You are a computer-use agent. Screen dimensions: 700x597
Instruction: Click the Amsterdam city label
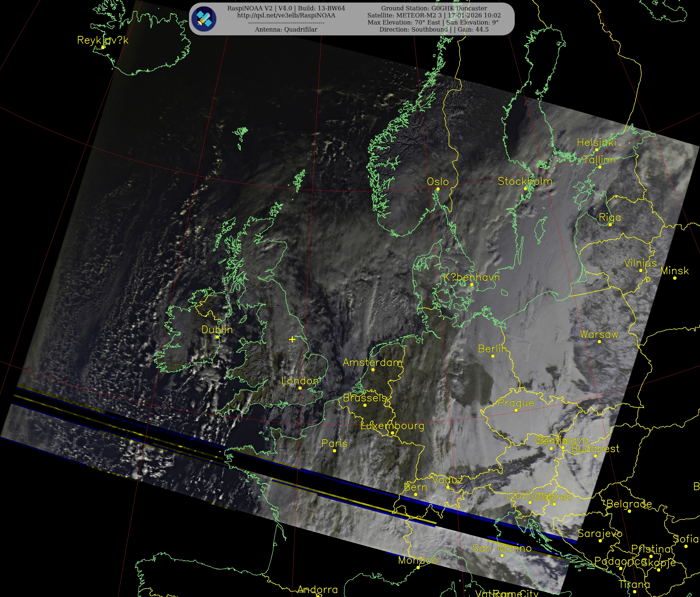coord(373,362)
